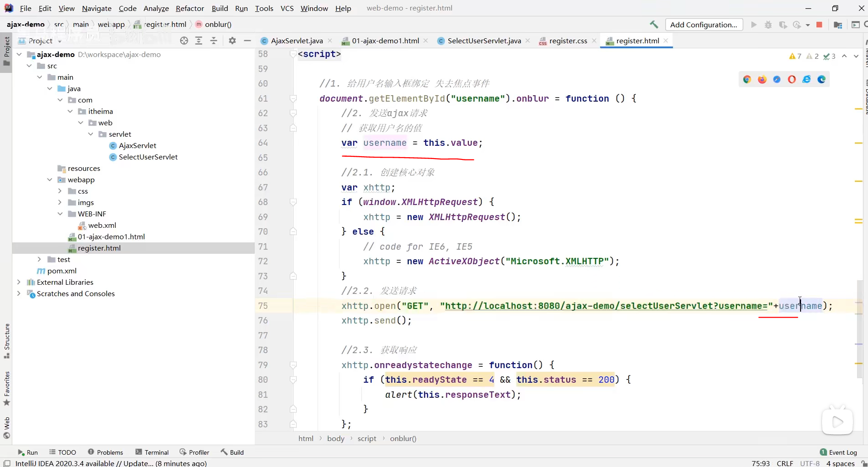Viewport: 868px width, 467px height.
Task: Click the locate file crosshair icon
Action: pyautogui.click(x=184, y=41)
